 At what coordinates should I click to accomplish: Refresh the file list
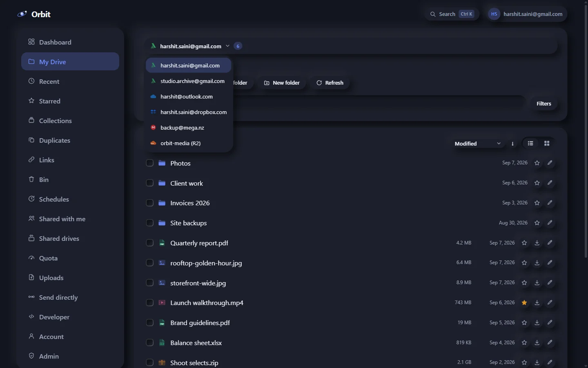pos(330,83)
